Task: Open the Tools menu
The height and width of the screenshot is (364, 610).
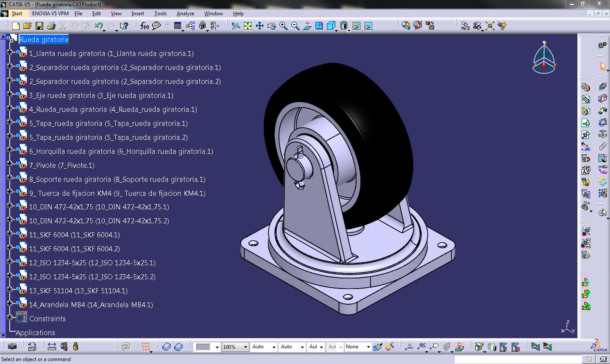Action: 160,13
